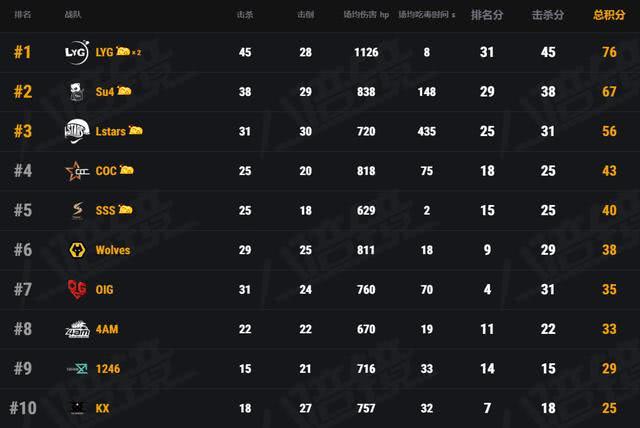Open the 4AM team name link

[107, 329]
